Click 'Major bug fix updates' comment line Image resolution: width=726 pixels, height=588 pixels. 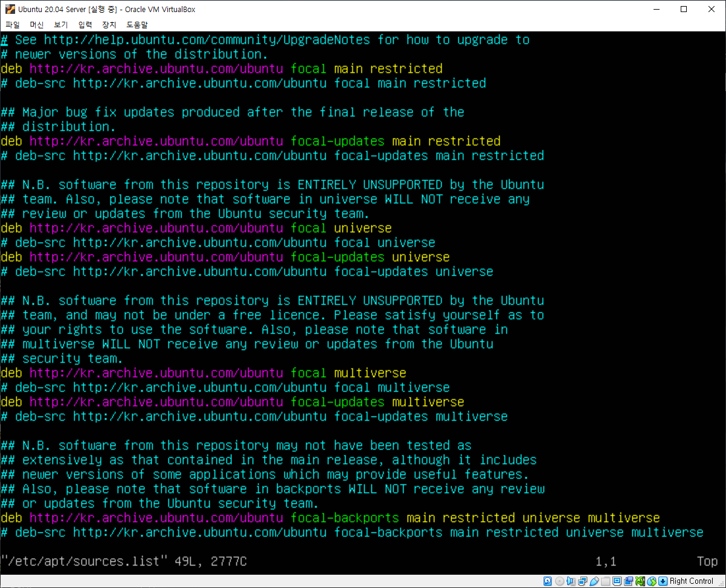pyautogui.click(x=233, y=112)
